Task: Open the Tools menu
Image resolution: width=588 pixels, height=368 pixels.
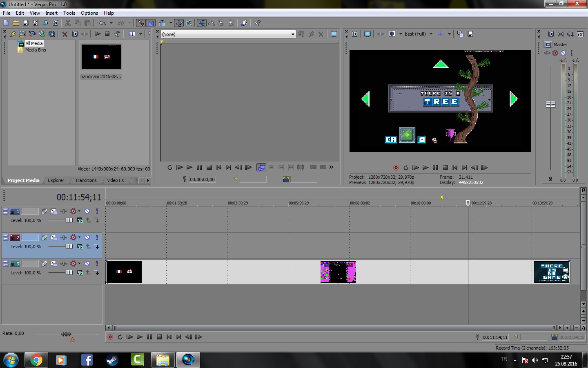Action: 69,13
